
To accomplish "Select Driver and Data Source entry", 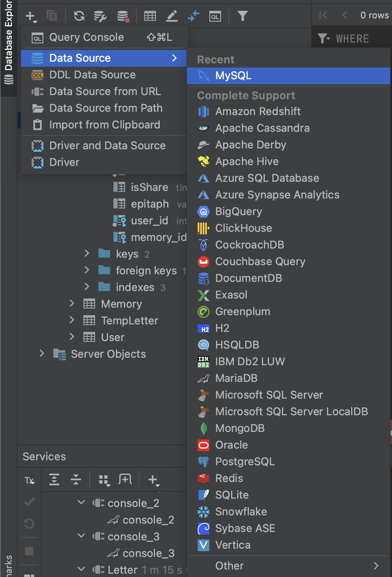I will pyautogui.click(x=104, y=146).
